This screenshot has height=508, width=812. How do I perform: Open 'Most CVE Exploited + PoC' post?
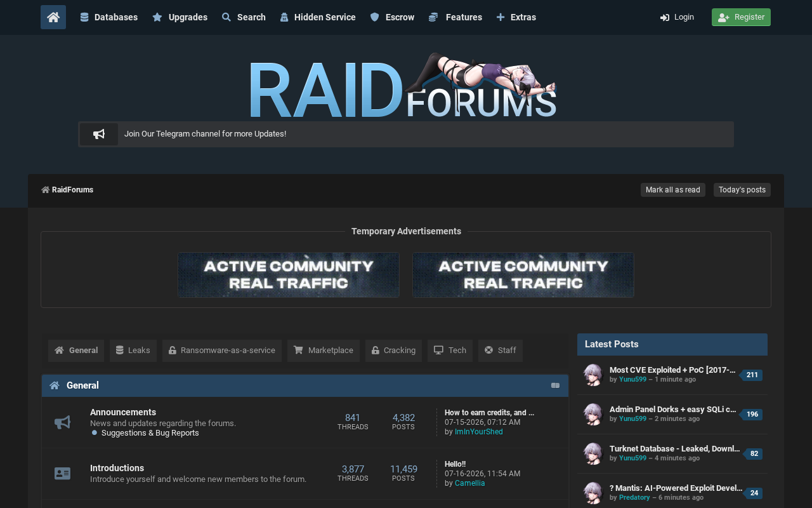click(672, 370)
